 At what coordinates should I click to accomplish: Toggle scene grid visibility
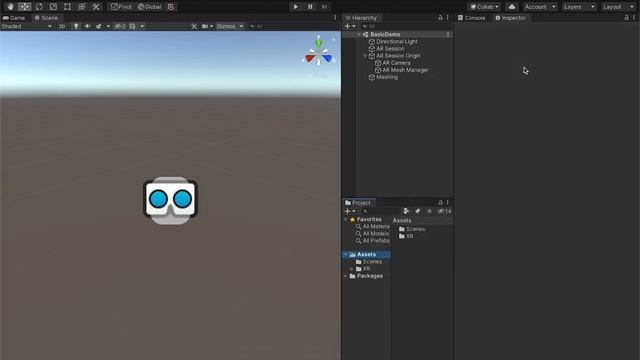point(133,26)
